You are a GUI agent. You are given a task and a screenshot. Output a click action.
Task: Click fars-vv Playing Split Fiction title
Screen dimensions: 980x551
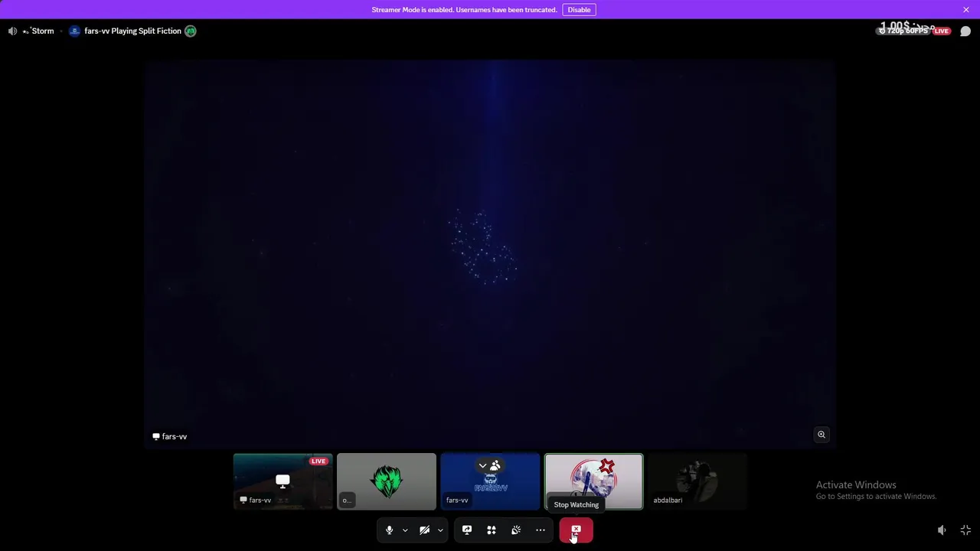coord(132,31)
